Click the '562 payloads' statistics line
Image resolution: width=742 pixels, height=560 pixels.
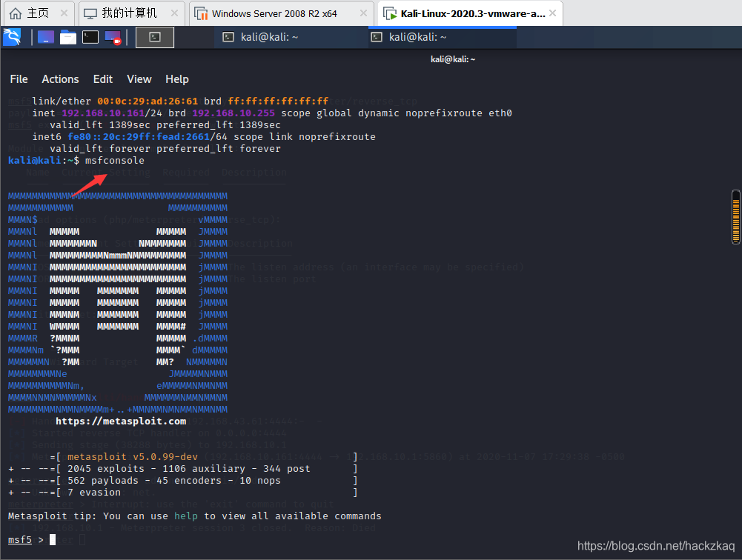(x=182, y=481)
